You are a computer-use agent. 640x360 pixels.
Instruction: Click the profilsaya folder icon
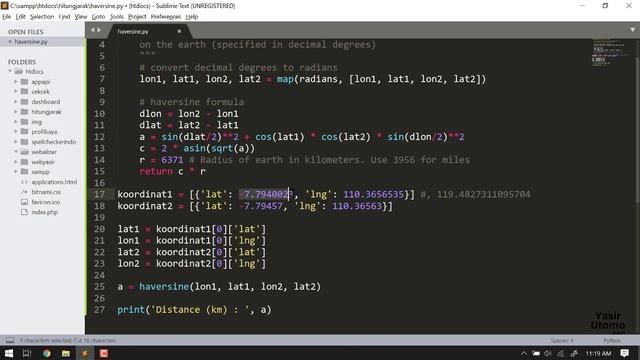(24, 131)
